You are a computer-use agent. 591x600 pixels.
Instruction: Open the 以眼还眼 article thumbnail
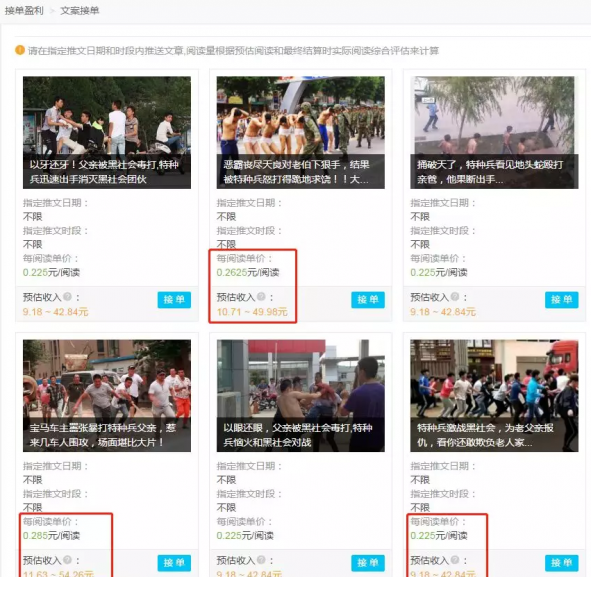coord(300,396)
